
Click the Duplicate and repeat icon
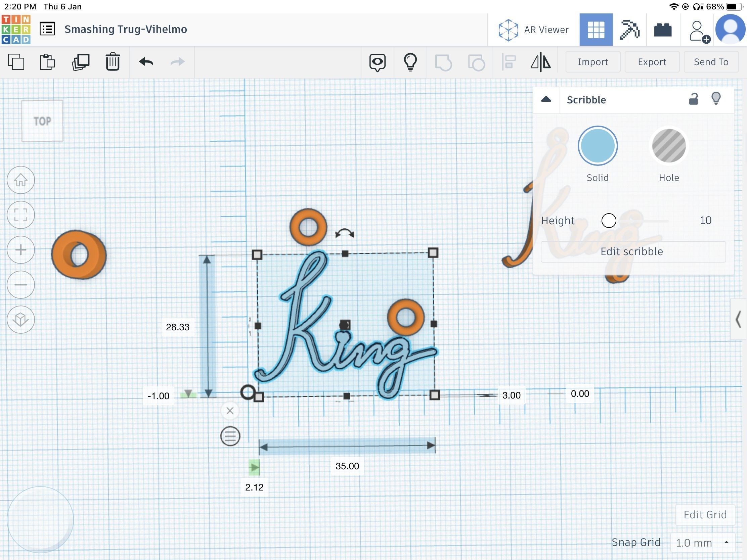pos(80,62)
